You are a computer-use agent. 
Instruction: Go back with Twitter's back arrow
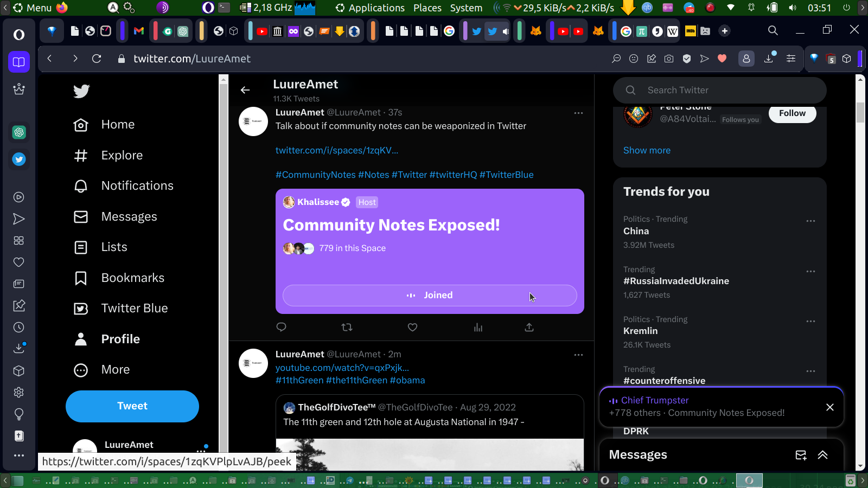245,90
